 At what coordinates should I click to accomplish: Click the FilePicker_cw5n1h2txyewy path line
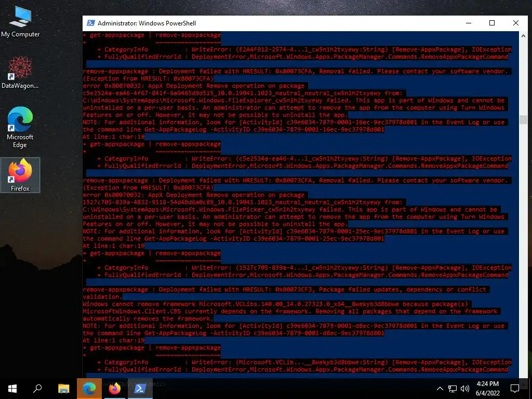tap(290, 209)
